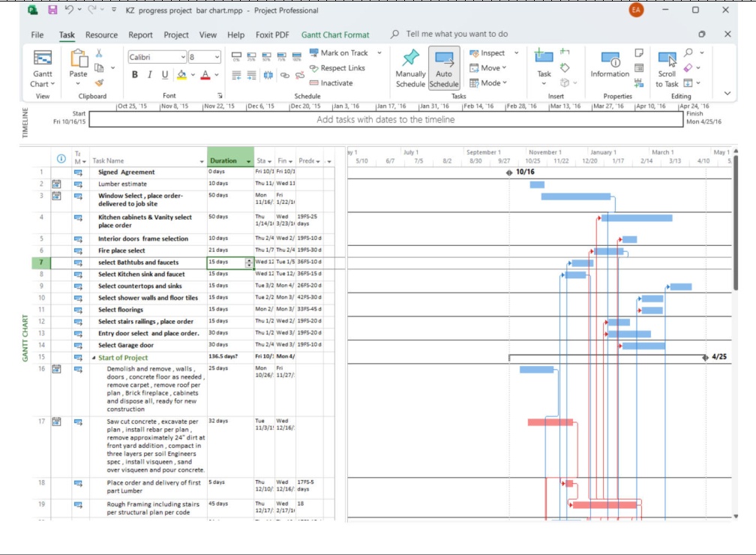756x555 pixels.
Task: Click the Copy icon
Action: tap(99, 67)
